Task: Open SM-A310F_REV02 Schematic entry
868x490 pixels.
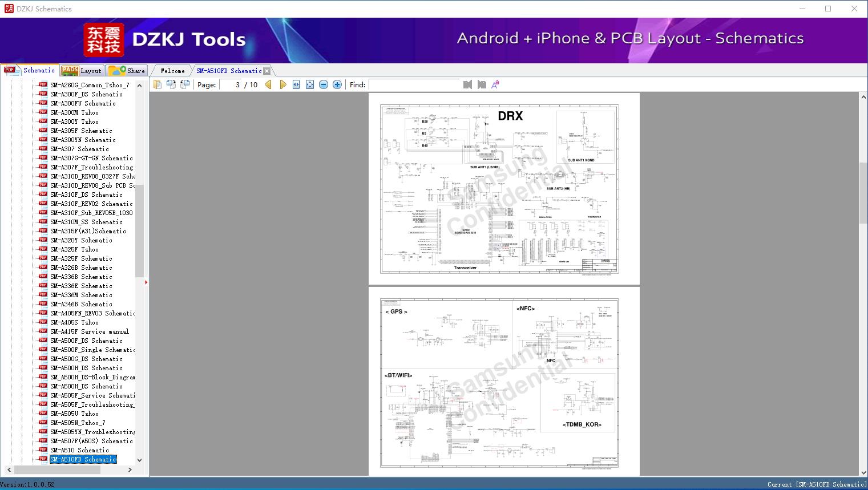Action: point(91,204)
